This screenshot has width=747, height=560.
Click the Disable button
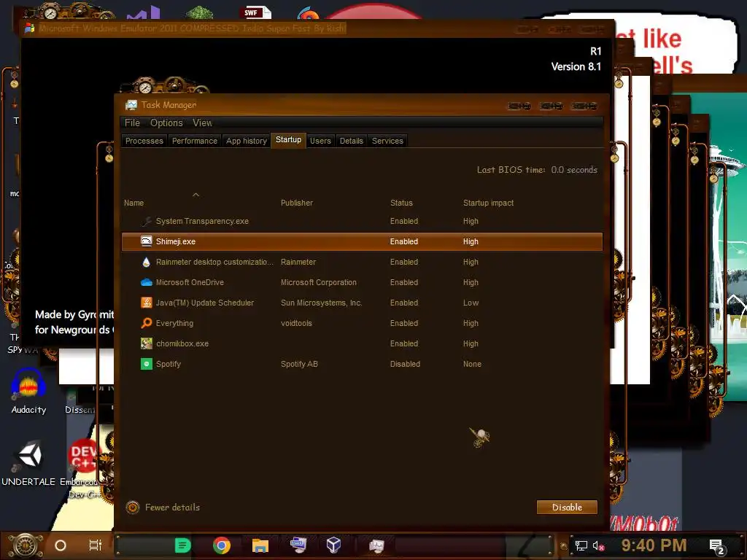tap(567, 507)
